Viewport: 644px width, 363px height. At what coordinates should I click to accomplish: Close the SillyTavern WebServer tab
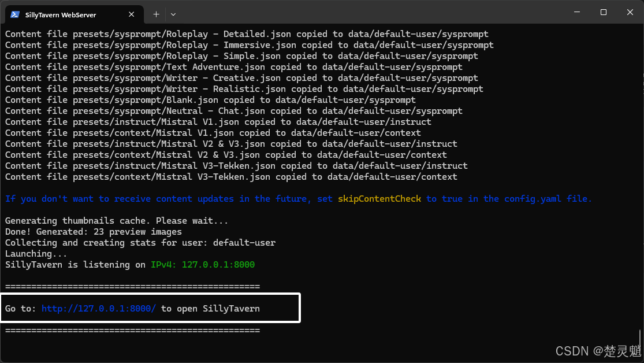[x=132, y=14]
